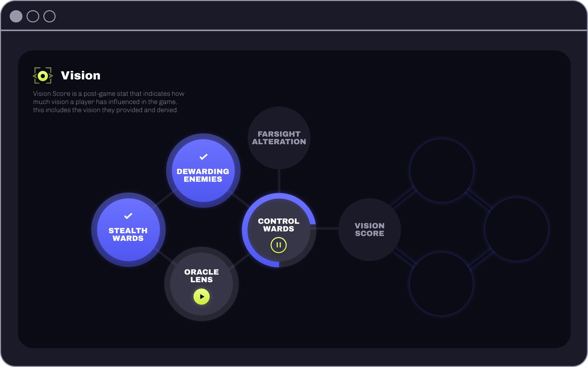
Task: Click the Vision Score description paragraph
Action: [x=108, y=102]
